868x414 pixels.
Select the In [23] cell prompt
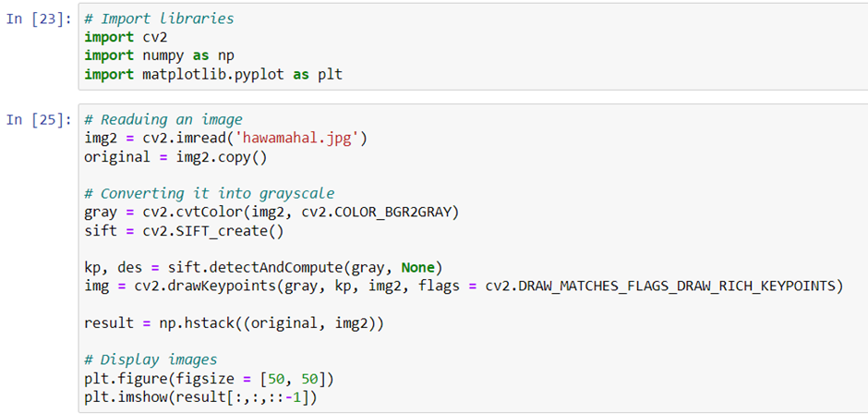38,18
